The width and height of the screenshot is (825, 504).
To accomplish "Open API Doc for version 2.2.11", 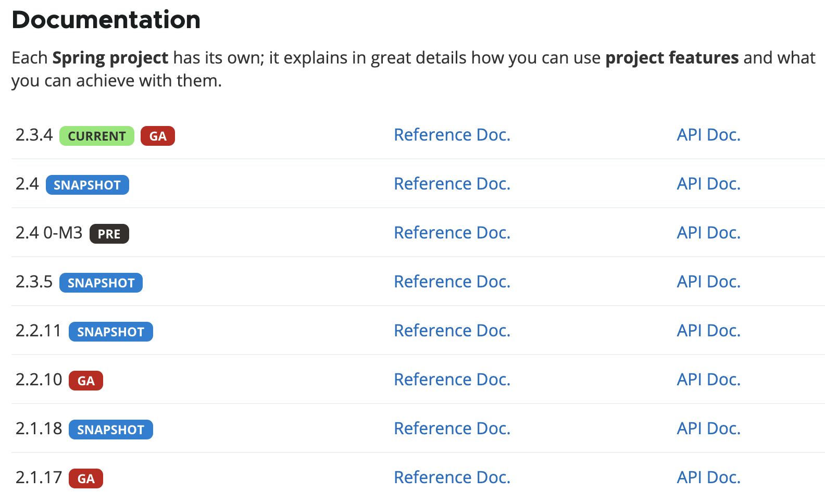I will (x=708, y=331).
